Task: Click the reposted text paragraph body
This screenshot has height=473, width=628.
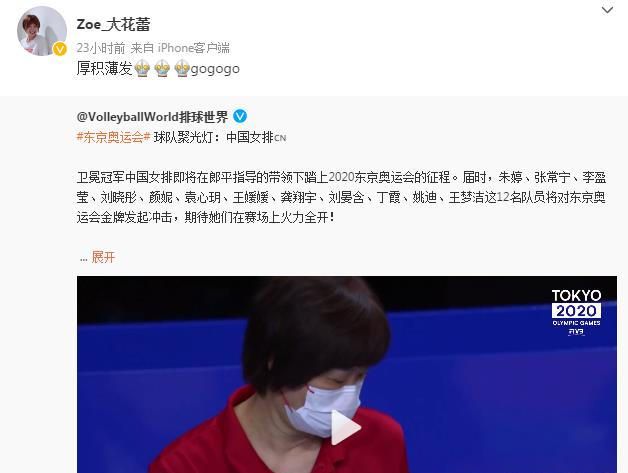Action: 341,197
